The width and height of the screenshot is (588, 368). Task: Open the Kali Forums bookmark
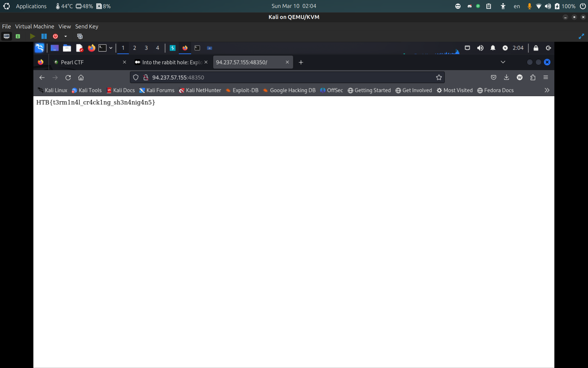pyautogui.click(x=157, y=90)
